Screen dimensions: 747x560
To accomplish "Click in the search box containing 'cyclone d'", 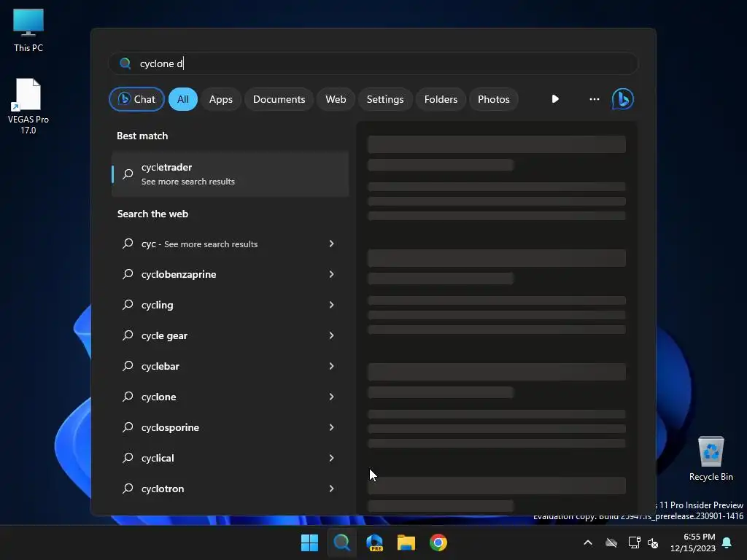I will [x=373, y=63].
